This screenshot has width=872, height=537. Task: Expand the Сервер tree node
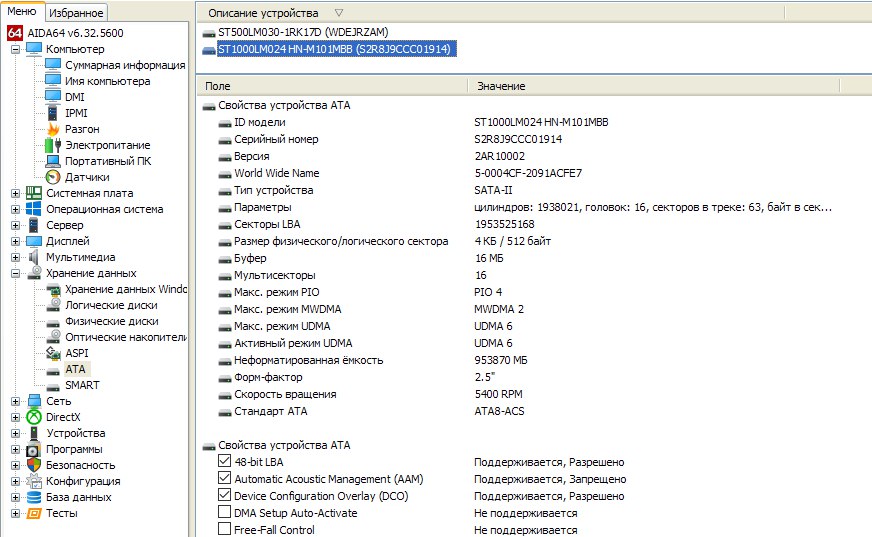point(16,226)
